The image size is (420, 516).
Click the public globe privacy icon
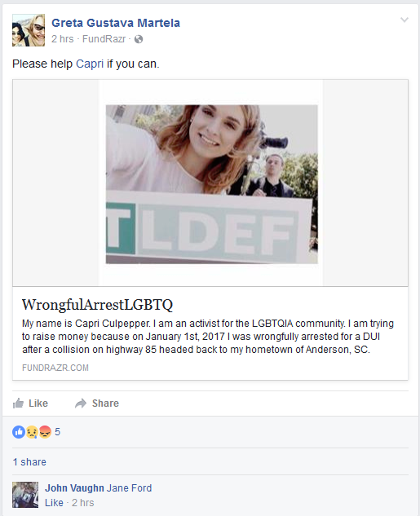click(x=139, y=39)
